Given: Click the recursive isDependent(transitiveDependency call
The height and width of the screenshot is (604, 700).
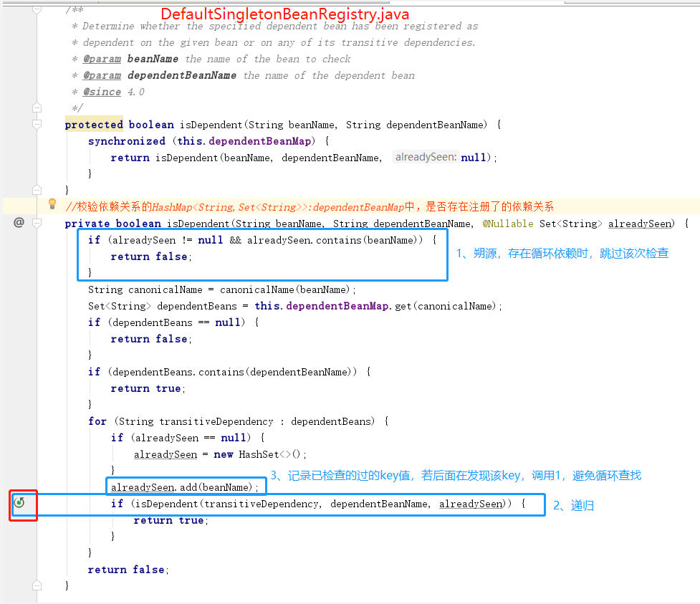Looking at the screenshot, I should coord(227,504).
